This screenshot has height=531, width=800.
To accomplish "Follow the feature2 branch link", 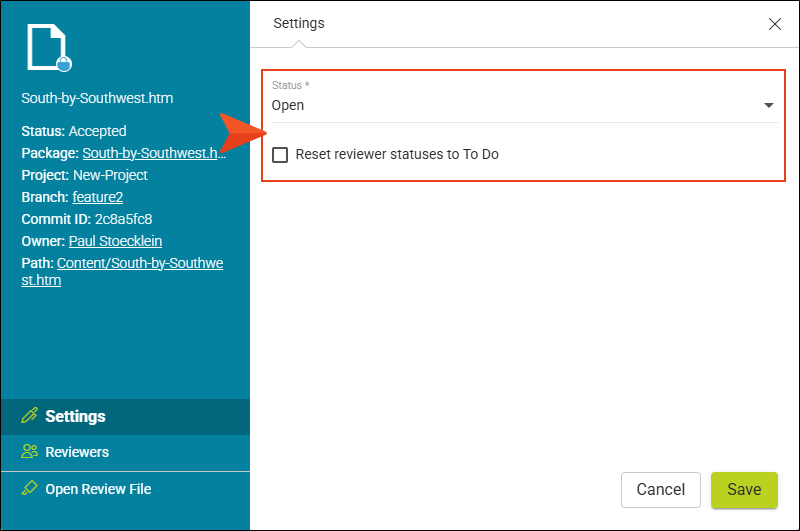I will click(x=97, y=197).
